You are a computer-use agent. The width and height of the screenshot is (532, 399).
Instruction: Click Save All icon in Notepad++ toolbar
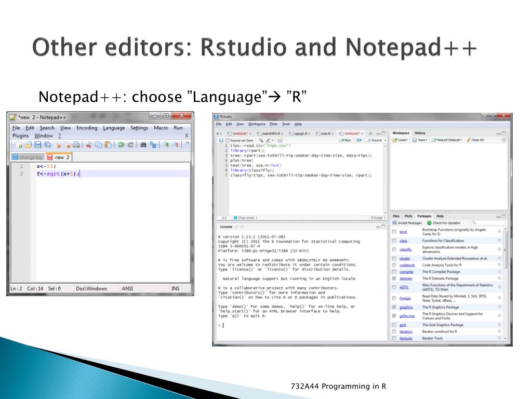(47, 145)
